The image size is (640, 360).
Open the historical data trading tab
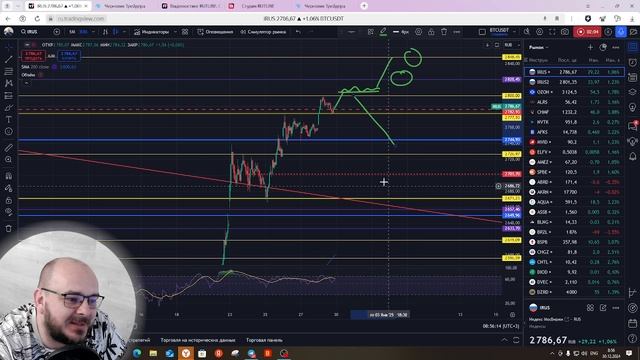198,340
